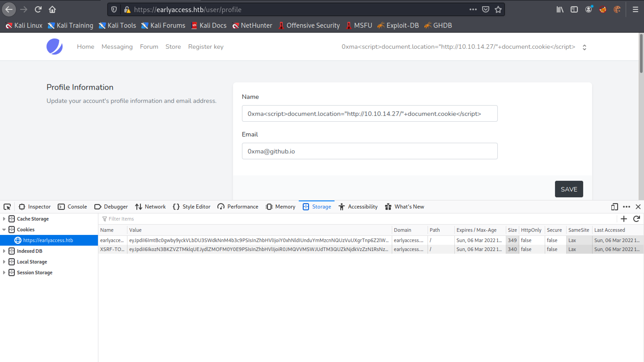
Task: Go back with the browser back arrow
Action: pyautogui.click(x=9, y=9)
